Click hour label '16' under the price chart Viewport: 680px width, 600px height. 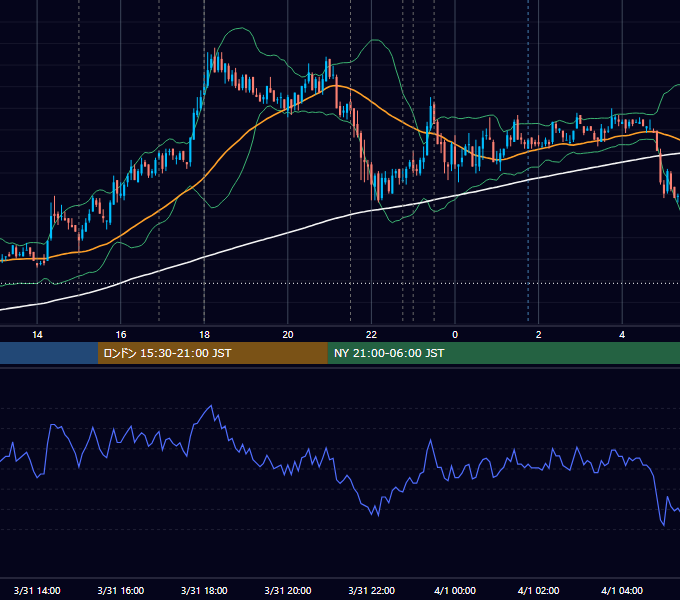coord(121,335)
